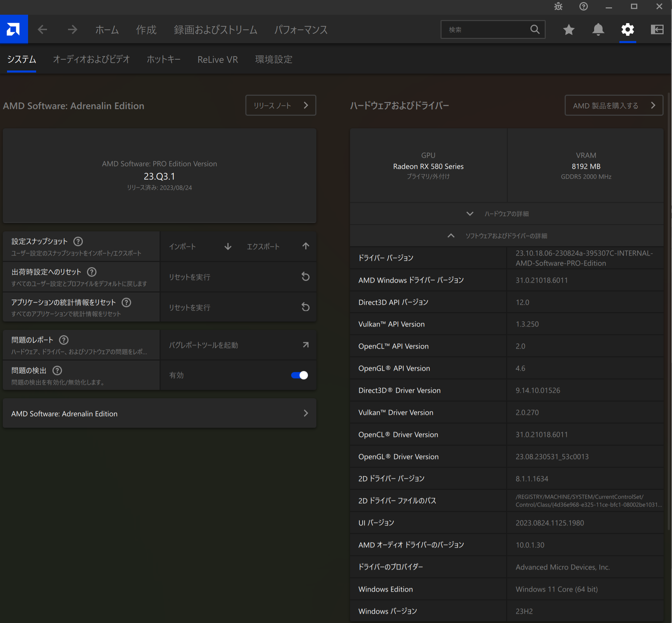Go back with the left arrow
The image size is (672, 623).
[x=42, y=29]
